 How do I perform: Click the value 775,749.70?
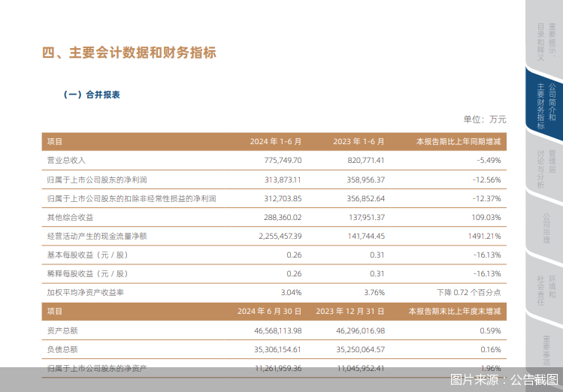283,160
